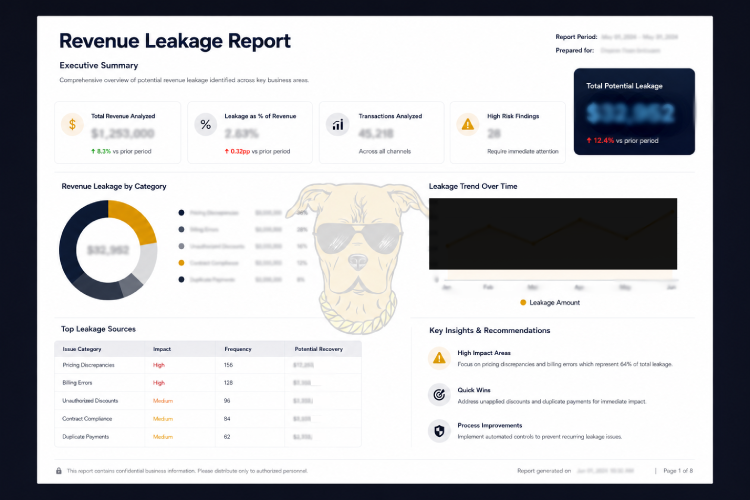Click the shield icon beside Process Improvements
750x500 pixels.
click(x=439, y=431)
